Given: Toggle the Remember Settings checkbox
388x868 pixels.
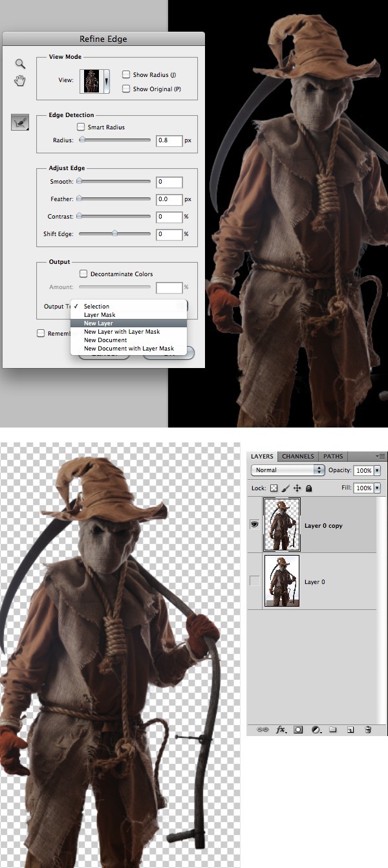Looking at the screenshot, I should coord(41,333).
